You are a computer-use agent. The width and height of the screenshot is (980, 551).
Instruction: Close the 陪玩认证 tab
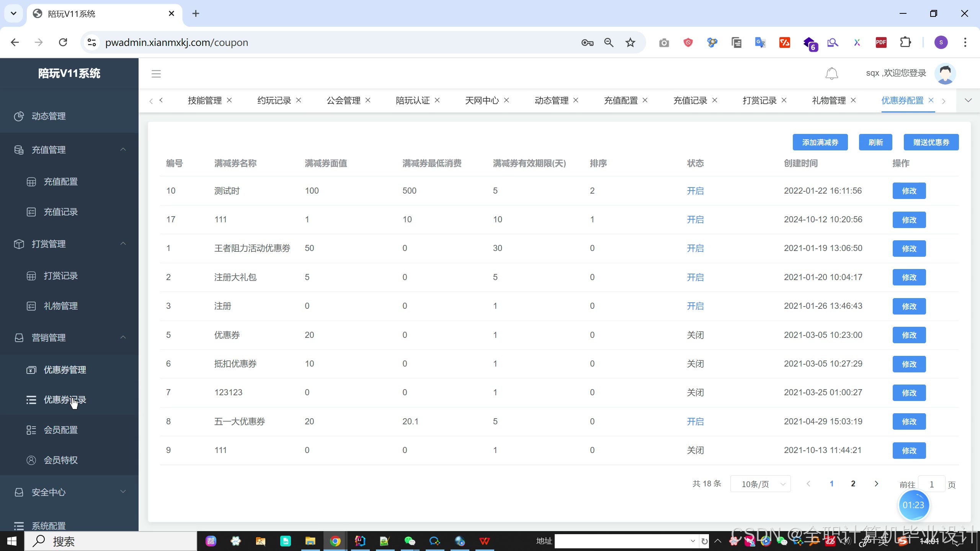(x=437, y=100)
